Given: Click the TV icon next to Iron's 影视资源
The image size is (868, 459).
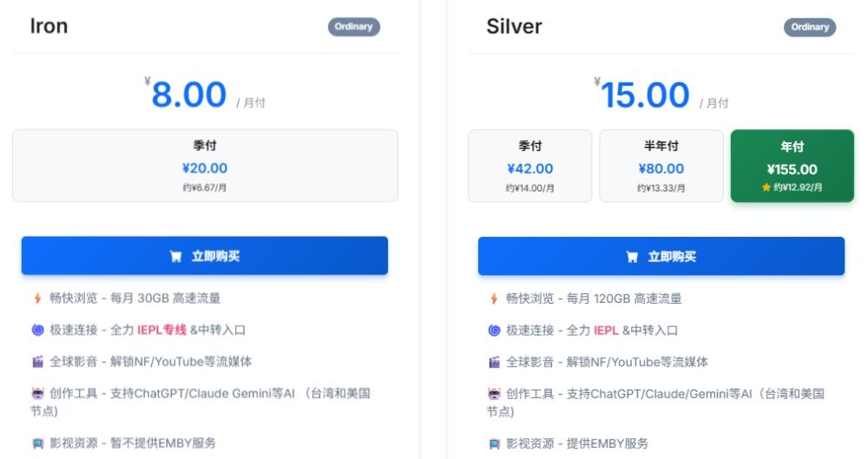Looking at the screenshot, I should click(x=37, y=443).
